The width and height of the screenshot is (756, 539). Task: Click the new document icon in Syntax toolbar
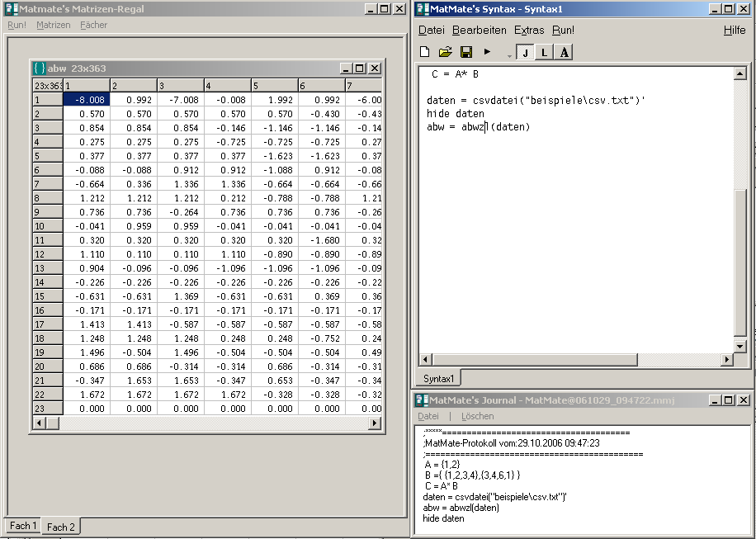click(x=425, y=52)
